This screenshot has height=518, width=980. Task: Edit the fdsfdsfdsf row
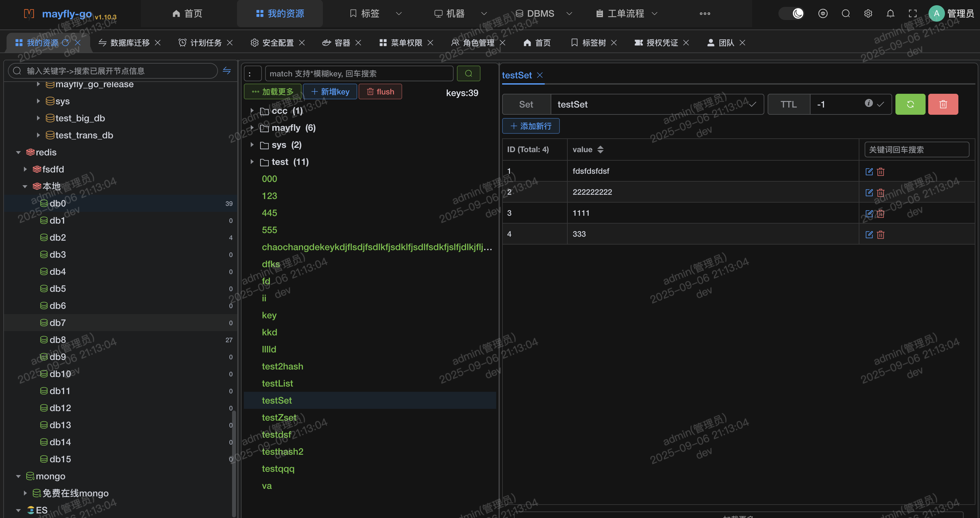coord(869,172)
